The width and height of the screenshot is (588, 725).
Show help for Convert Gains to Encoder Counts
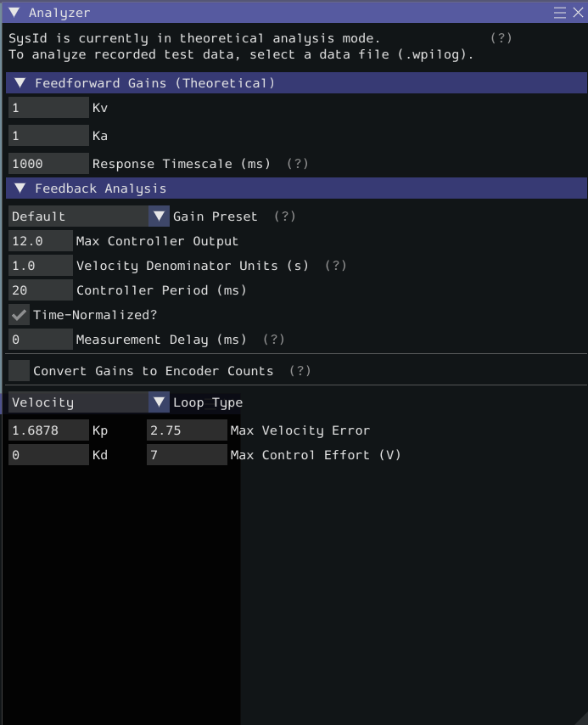tap(300, 371)
